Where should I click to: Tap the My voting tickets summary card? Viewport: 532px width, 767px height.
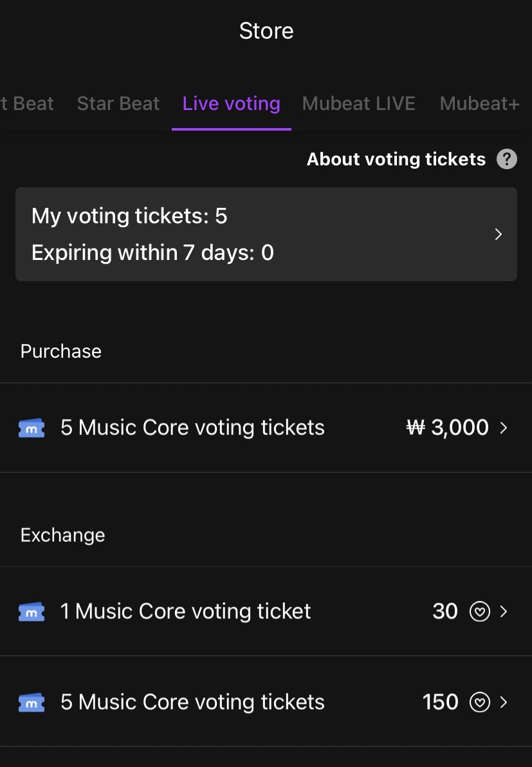click(266, 234)
